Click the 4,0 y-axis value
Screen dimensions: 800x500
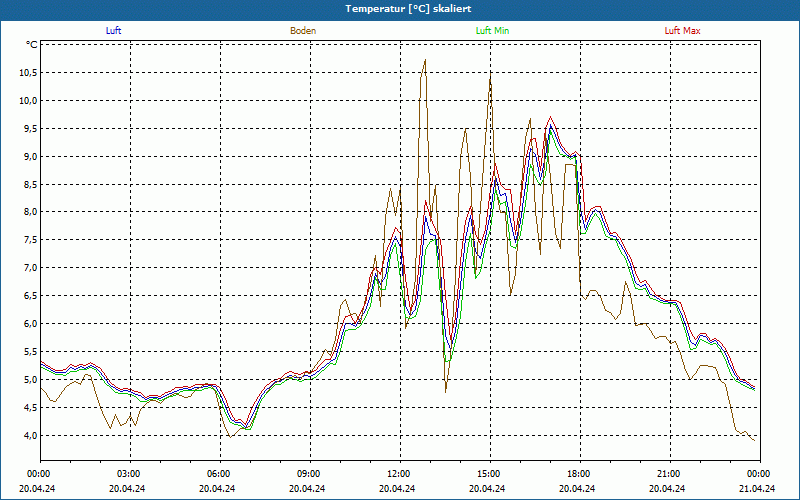pos(30,436)
